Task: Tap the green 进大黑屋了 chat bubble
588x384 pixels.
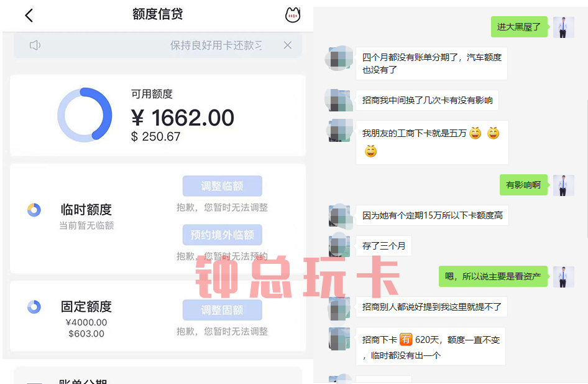Action: [519, 27]
